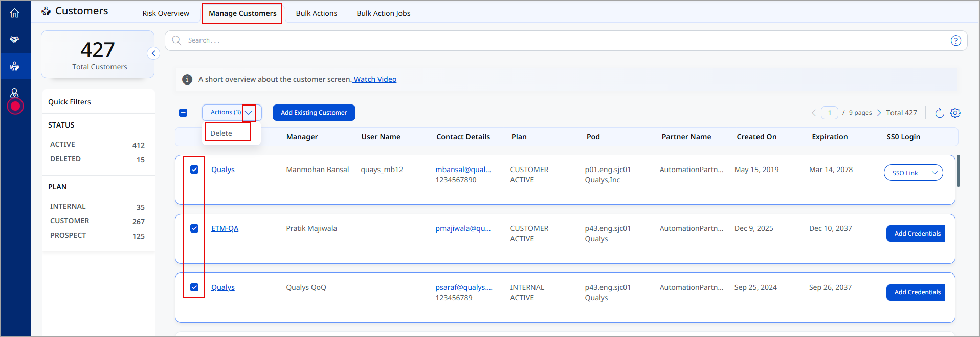Open the table settings gear
This screenshot has height=337, width=980.
click(x=955, y=113)
